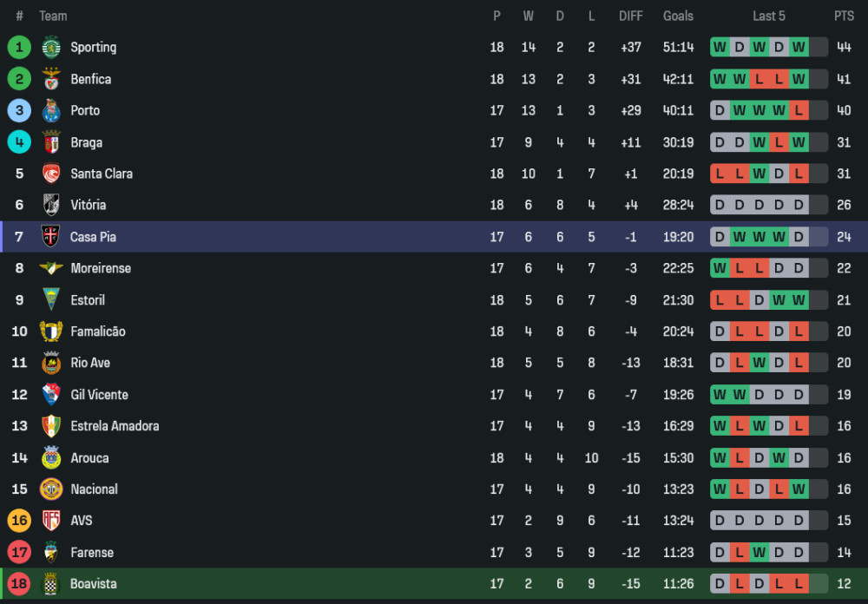Select the Estrela Amadora team name
Image resolution: width=868 pixels, height=604 pixels.
tap(115, 426)
